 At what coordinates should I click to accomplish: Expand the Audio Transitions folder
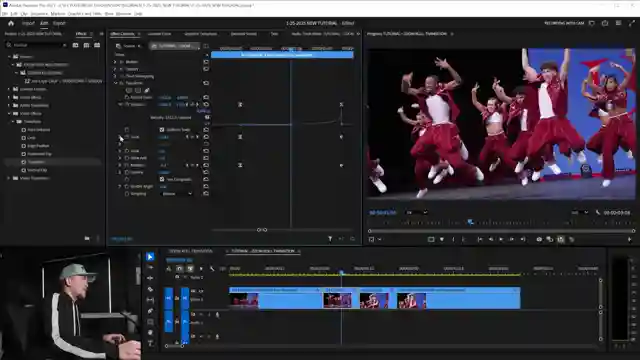(x=9, y=105)
